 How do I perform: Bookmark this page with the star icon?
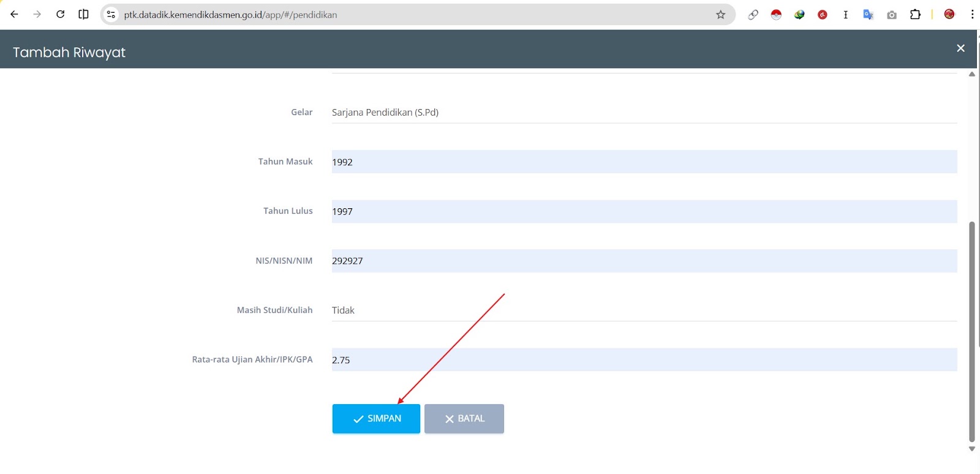(720, 14)
